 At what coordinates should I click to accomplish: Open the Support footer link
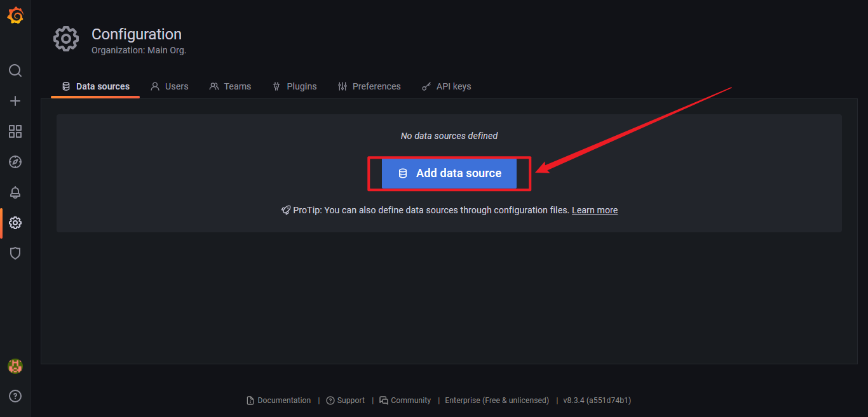tap(346, 400)
